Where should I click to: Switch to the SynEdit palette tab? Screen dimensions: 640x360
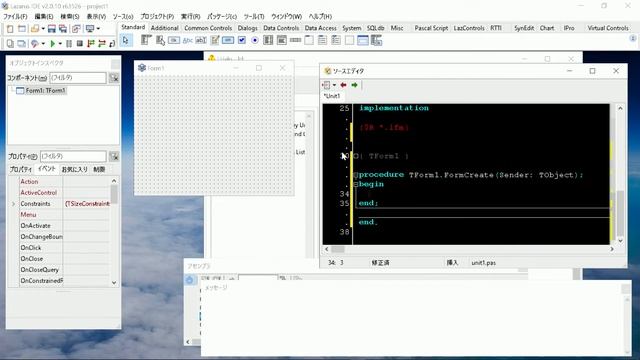524,28
